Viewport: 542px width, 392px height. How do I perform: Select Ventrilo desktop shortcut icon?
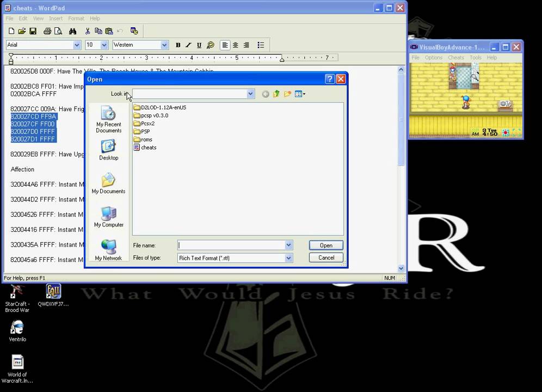17,331
